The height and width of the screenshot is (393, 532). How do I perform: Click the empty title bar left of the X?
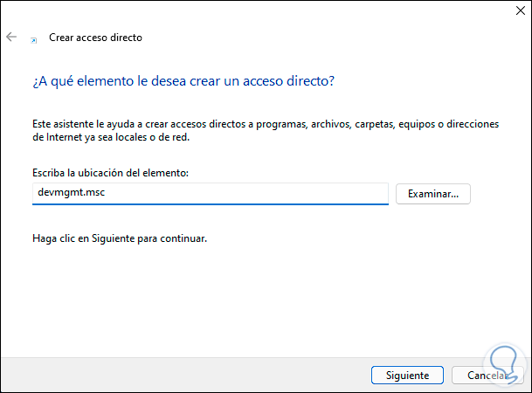coord(262,12)
